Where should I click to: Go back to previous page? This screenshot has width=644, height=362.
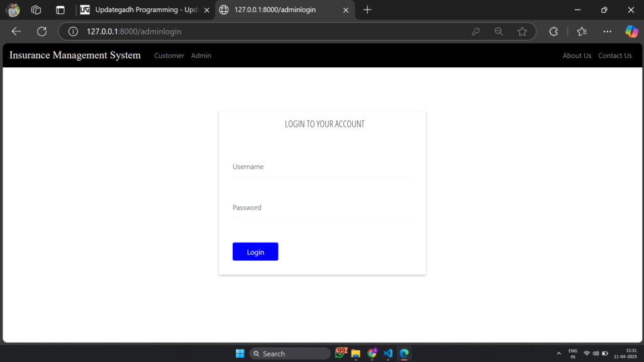pos(16,31)
